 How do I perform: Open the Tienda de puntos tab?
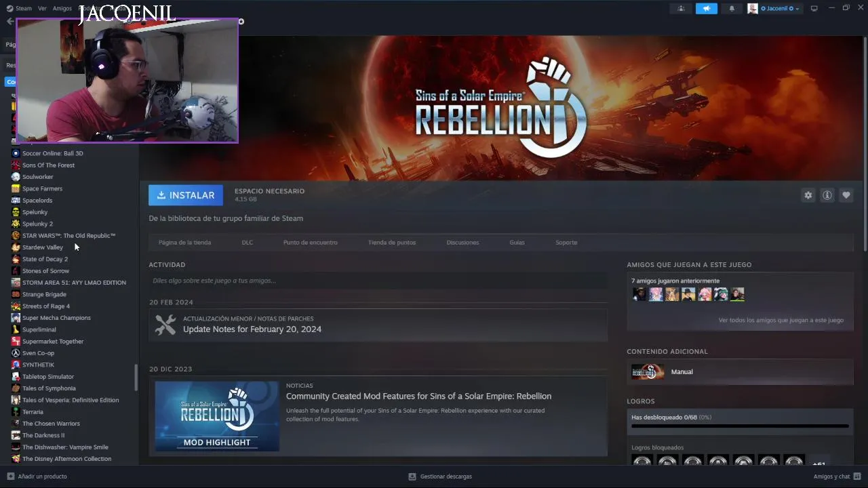click(x=392, y=243)
